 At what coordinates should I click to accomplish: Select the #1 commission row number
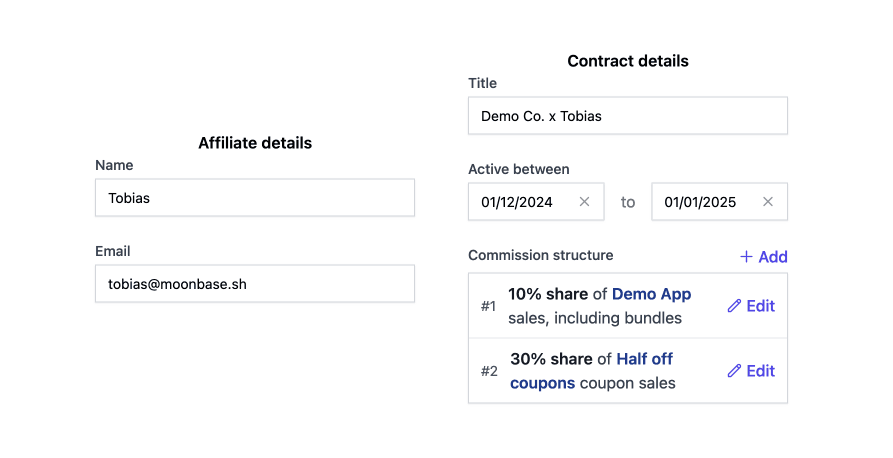click(x=488, y=306)
